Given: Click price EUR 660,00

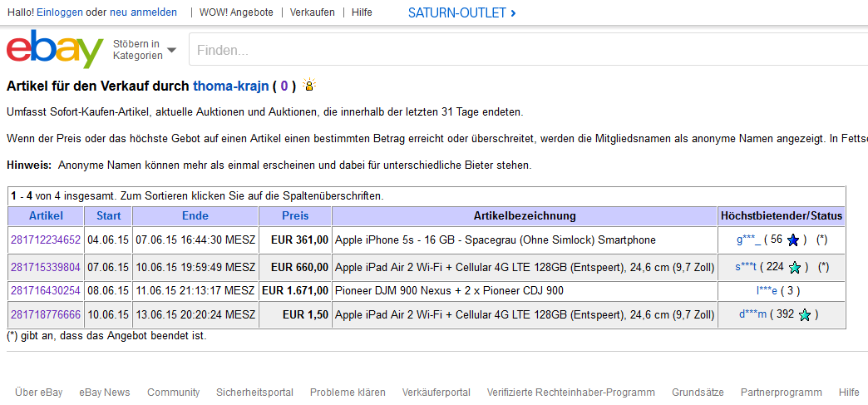Looking at the screenshot, I should tap(299, 267).
